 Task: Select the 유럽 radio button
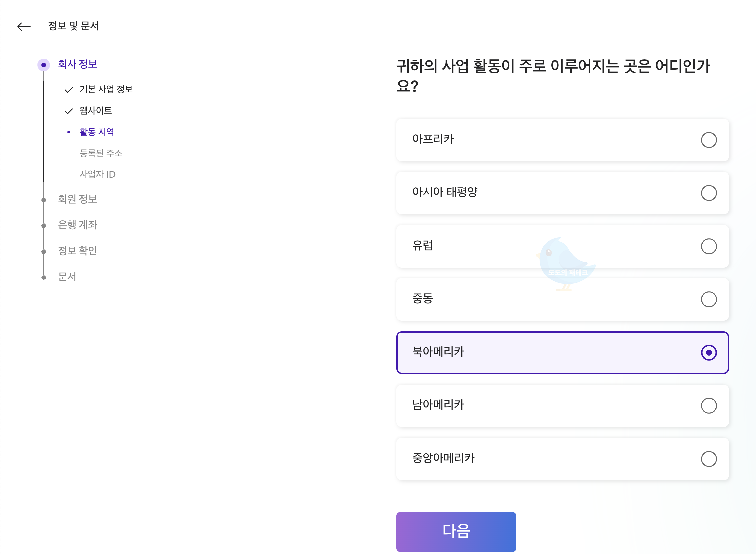click(x=709, y=246)
